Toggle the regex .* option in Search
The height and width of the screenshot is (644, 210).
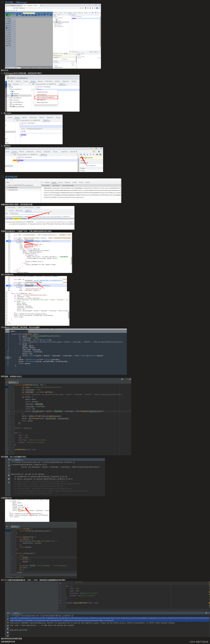(x=9, y=214)
